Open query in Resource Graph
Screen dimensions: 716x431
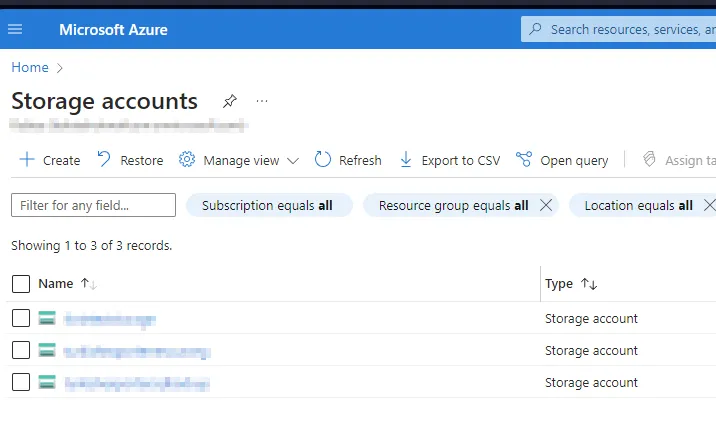point(562,160)
